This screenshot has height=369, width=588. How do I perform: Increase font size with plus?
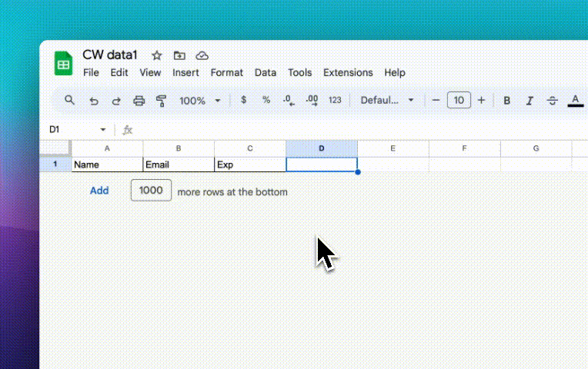click(482, 101)
